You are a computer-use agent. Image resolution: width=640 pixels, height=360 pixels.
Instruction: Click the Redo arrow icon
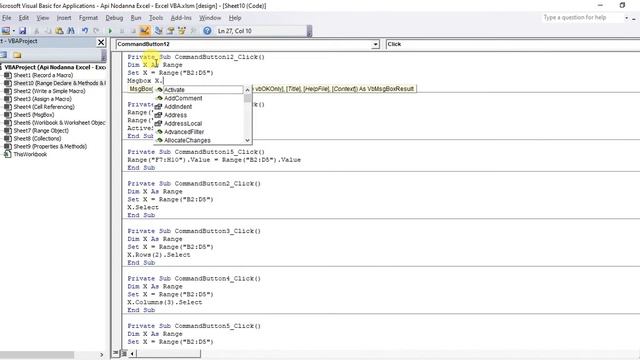click(96, 31)
